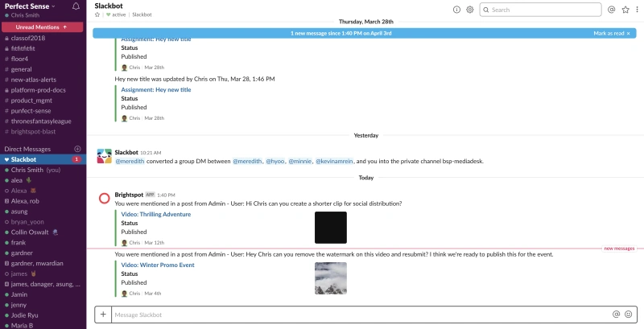
Task: Open the conversation details info icon
Action: point(456,10)
